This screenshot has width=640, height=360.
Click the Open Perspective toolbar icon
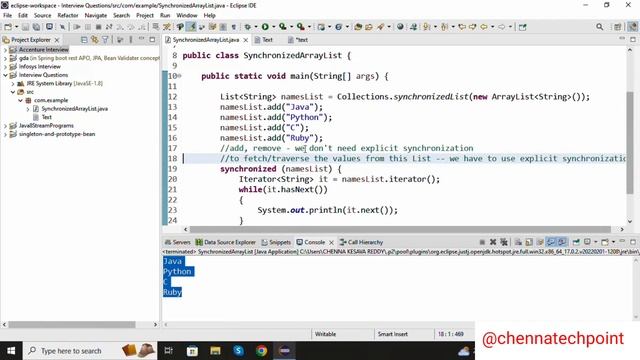617,27
